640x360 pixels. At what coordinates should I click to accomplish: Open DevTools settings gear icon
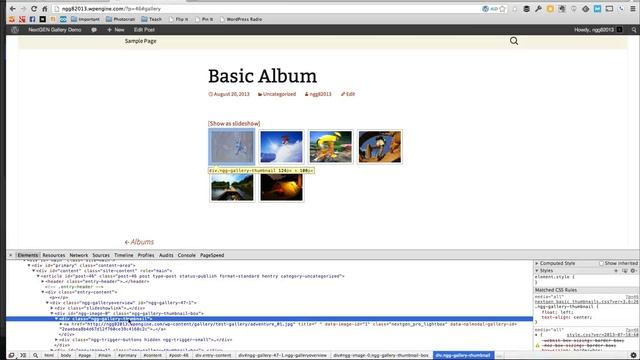pyautogui.click(x=633, y=356)
